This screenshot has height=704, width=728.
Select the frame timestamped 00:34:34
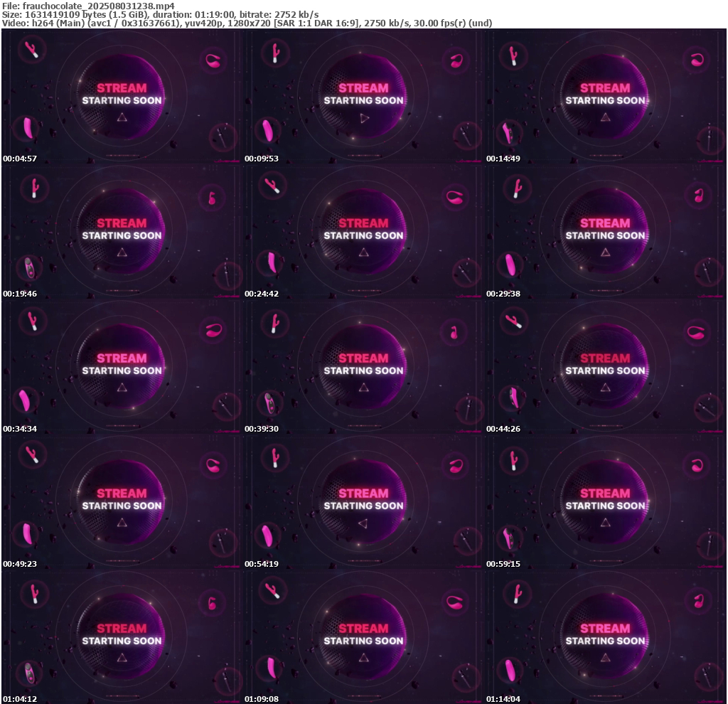(x=122, y=366)
